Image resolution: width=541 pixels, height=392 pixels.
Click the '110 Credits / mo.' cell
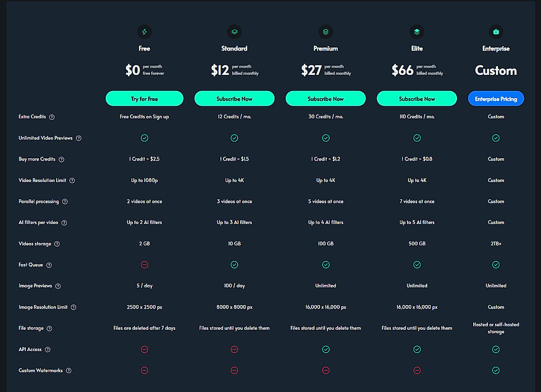click(x=417, y=117)
